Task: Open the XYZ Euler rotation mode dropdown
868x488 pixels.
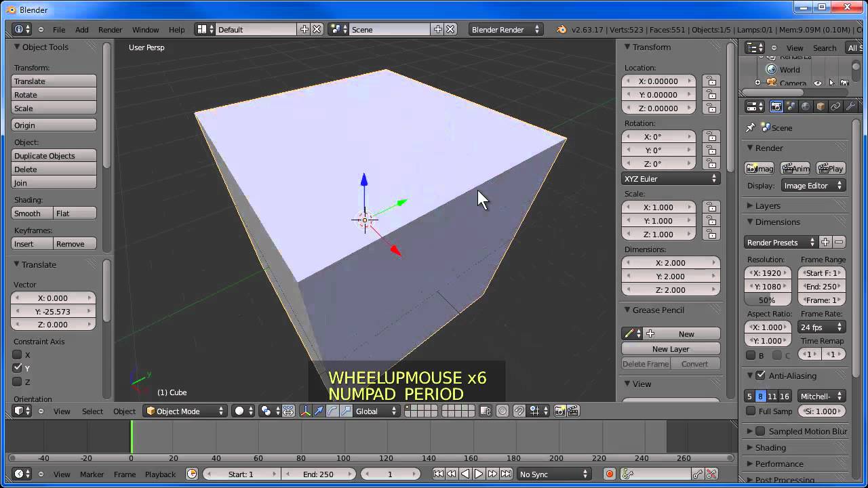Action: [x=671, y=179]
